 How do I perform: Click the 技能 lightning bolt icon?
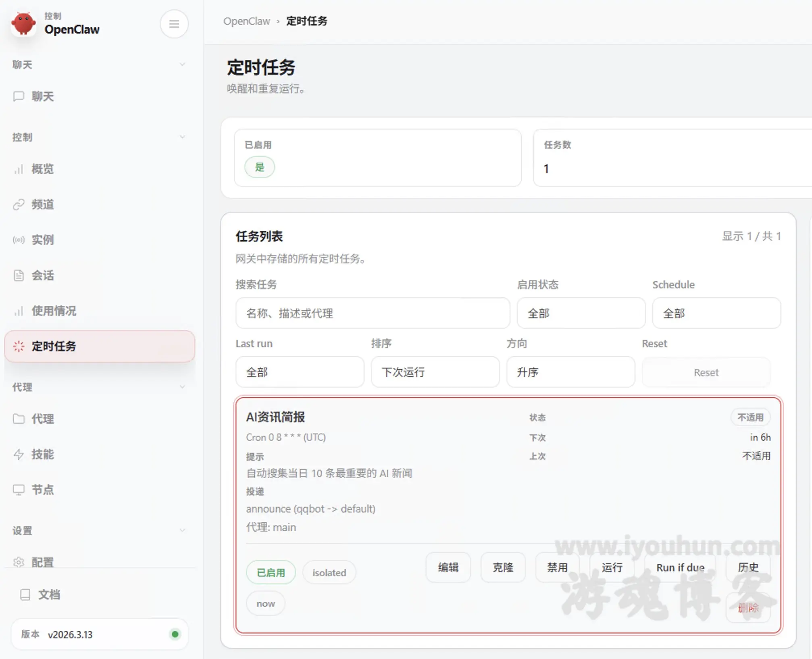point(19,454)
